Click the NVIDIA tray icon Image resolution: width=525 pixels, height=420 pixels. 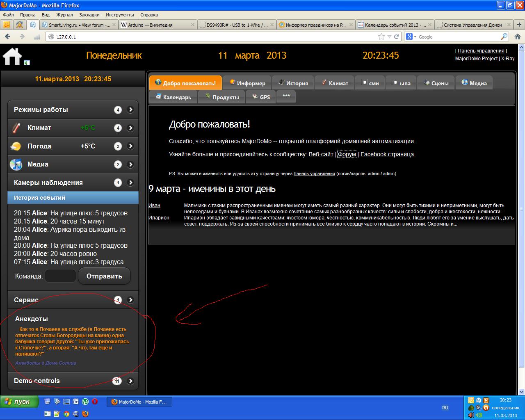tap(478, 415)
